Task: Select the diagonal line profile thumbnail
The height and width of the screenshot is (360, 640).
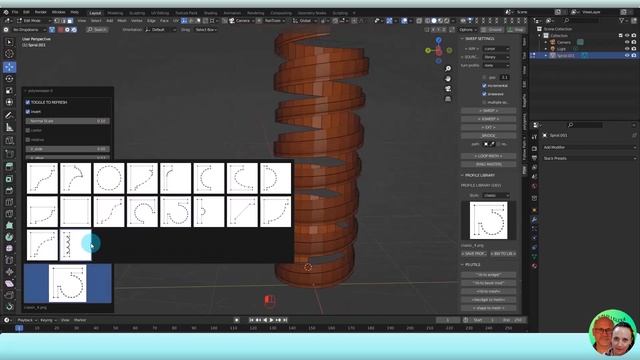Action: pyautogui.click(x=242, y=211)
